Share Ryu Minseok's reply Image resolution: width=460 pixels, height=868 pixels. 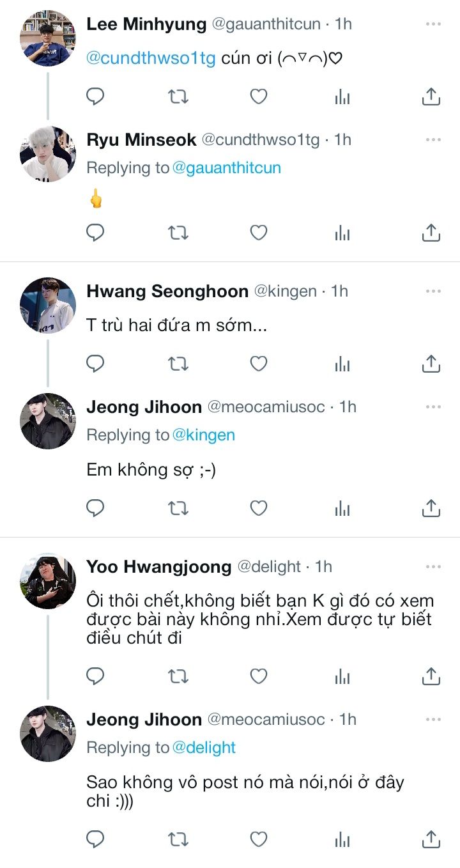click(x=431, y=233)
